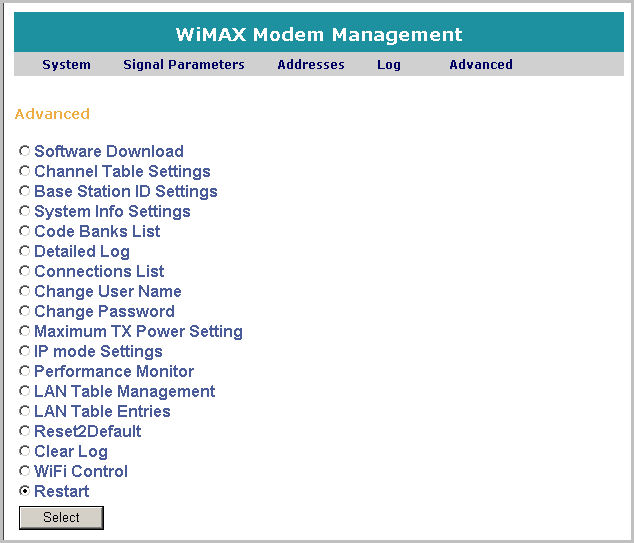Choose Maximum TX Power Setting option
This screenshot has height=543, width=634.
25,331
